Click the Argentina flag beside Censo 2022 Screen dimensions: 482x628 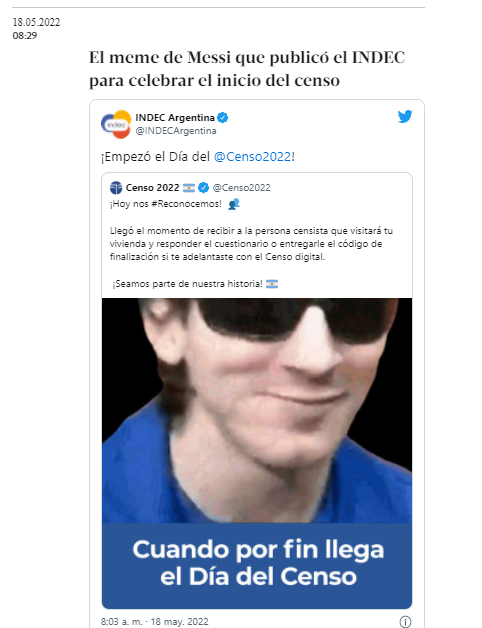189,187
